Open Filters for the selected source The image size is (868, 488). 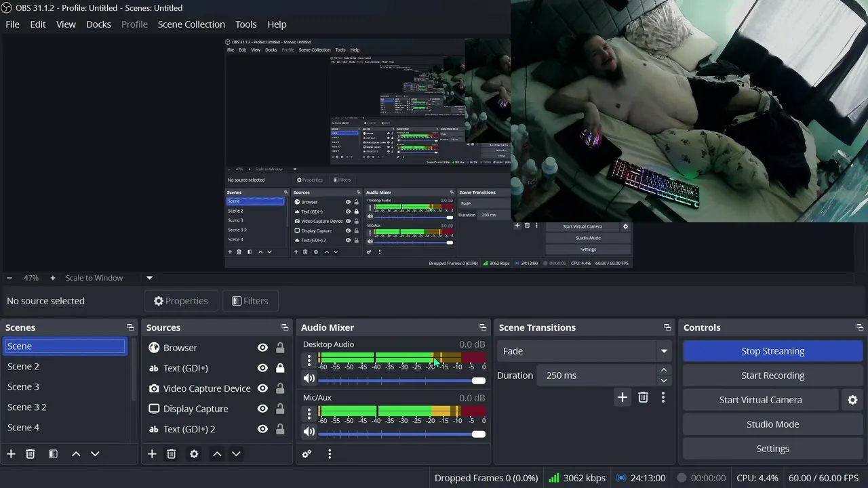250,301
